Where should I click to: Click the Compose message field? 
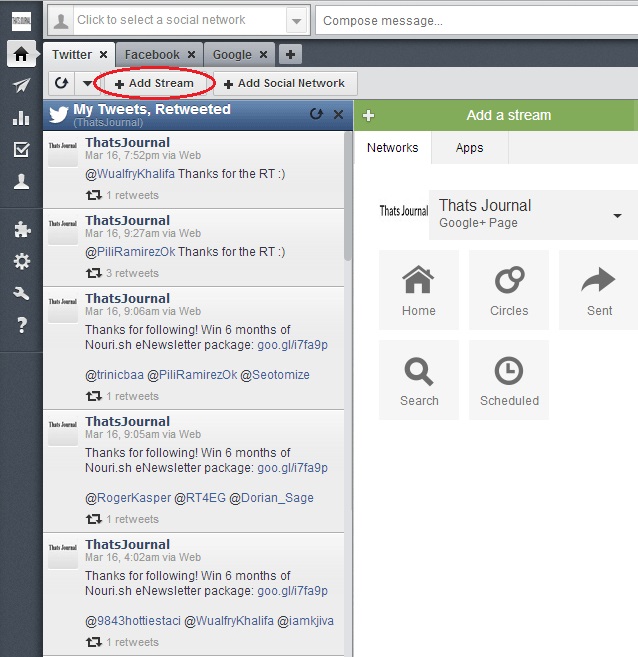click(477, 21)
